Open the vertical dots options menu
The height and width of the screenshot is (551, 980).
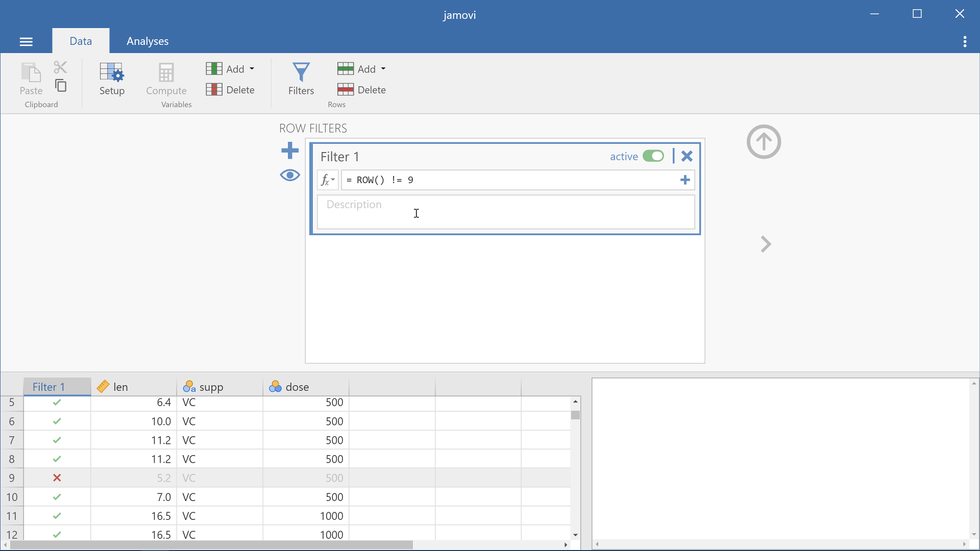[x=965, y=41]
